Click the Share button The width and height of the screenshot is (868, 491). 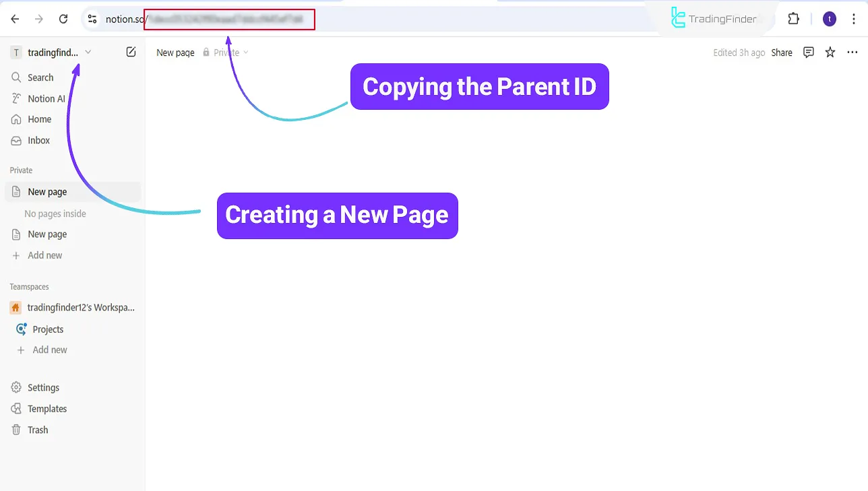click(782, 52)
